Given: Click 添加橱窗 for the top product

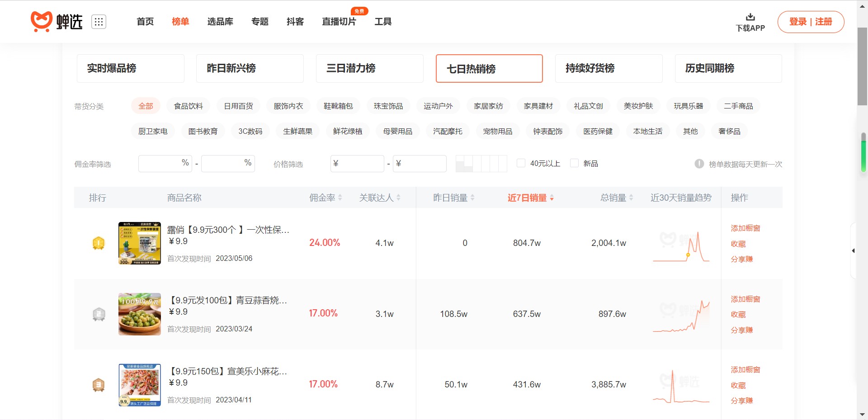Looking at the screenshot, I should pyautogui.click(x=745, y=228).
